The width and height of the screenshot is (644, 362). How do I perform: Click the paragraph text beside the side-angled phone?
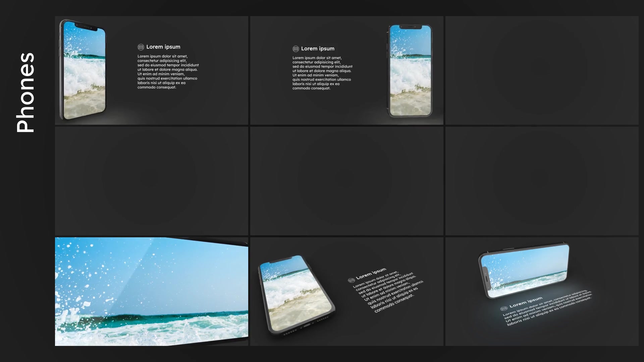[168, 72]
